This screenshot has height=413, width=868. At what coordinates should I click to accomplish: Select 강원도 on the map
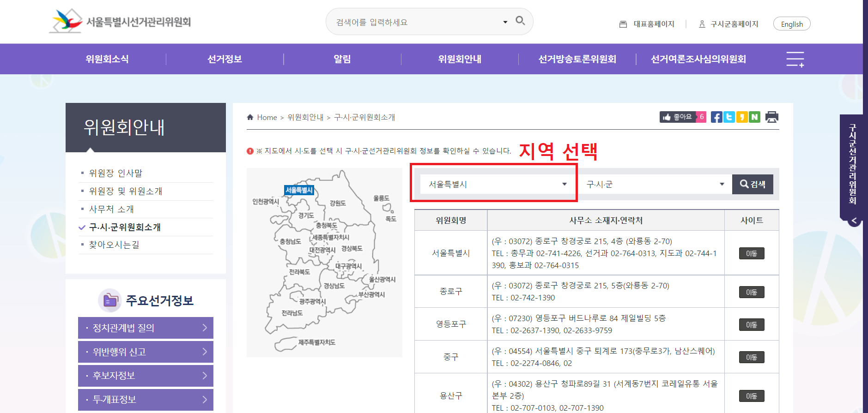(338, 203)
